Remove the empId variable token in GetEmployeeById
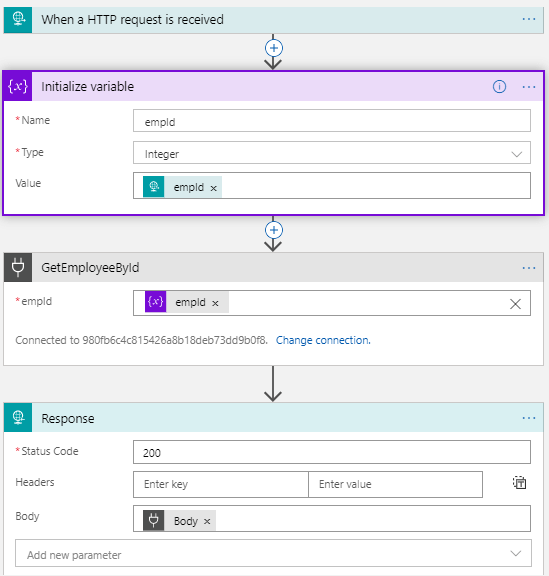549x576 pixels. pos(215,303)
